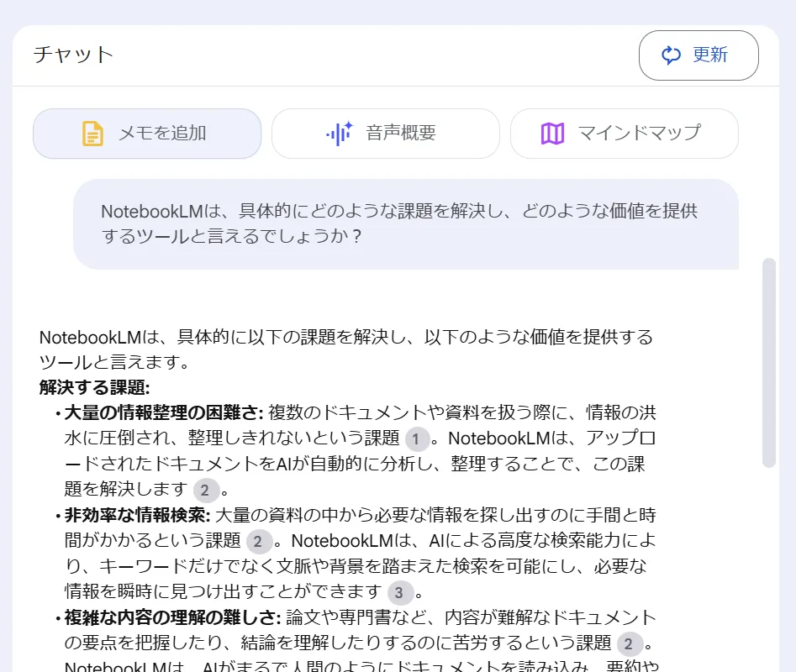Open citation 1 after 整理しきれないという課題

[416, 439]
